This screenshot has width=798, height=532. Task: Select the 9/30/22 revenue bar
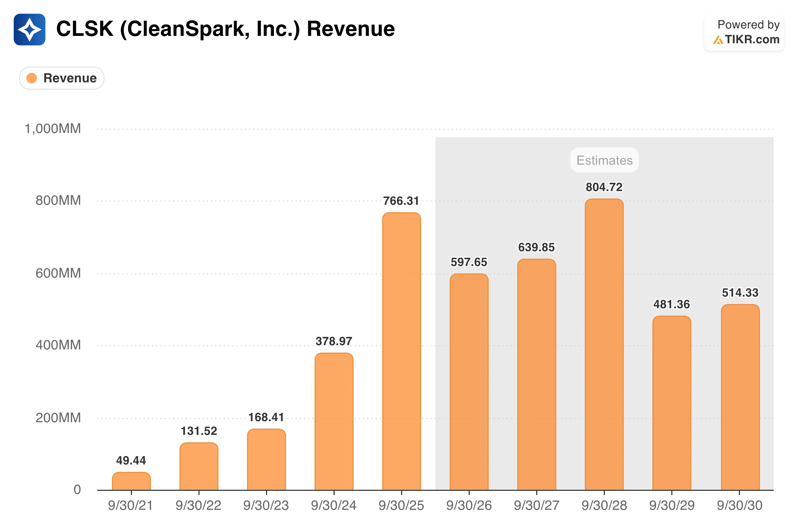coord(199,466)
